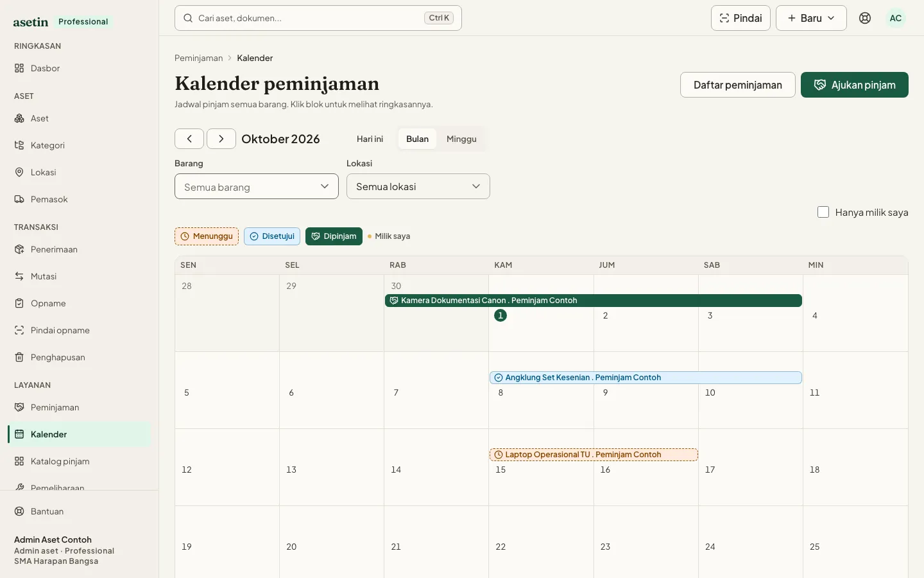
Task: Switch to Minggu view
Action: coord(461,139)
